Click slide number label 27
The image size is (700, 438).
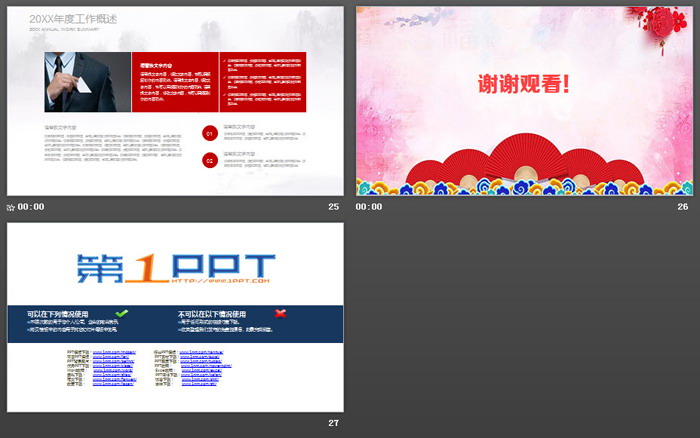(x=333, y=423)
